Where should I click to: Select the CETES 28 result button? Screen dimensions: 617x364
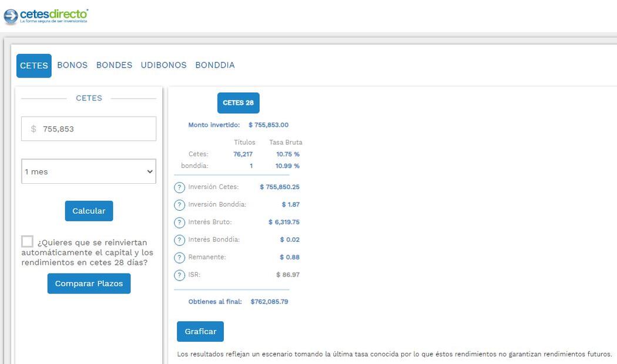pyautogui.click(x=239, y=103)
